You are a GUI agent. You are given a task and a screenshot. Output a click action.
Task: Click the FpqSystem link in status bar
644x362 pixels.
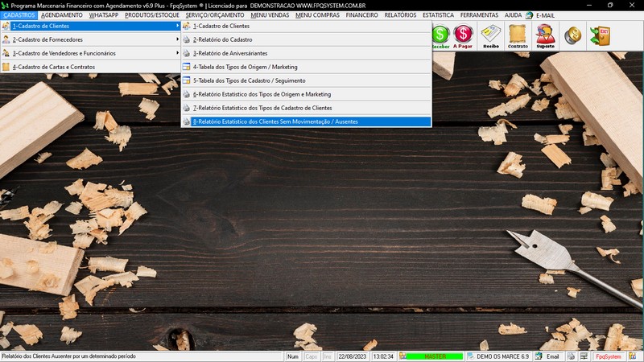coord(609,356)
